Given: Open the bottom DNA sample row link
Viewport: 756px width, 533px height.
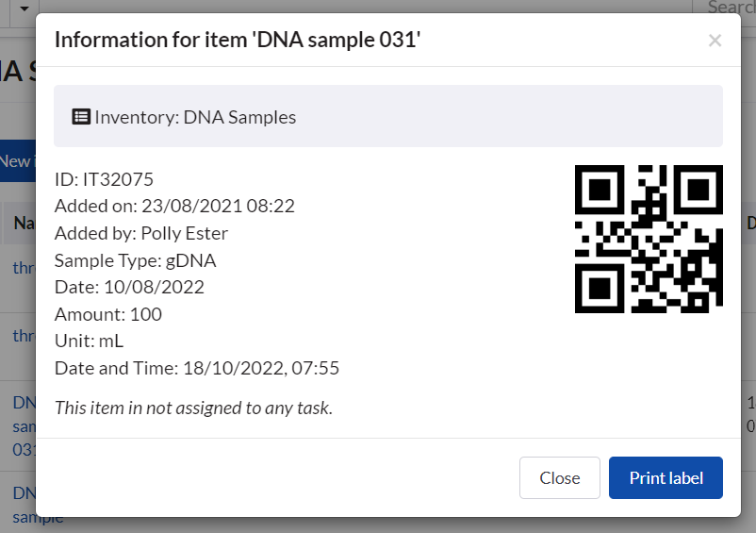Looking at the screenshot, I should click(x=23, y=492).
